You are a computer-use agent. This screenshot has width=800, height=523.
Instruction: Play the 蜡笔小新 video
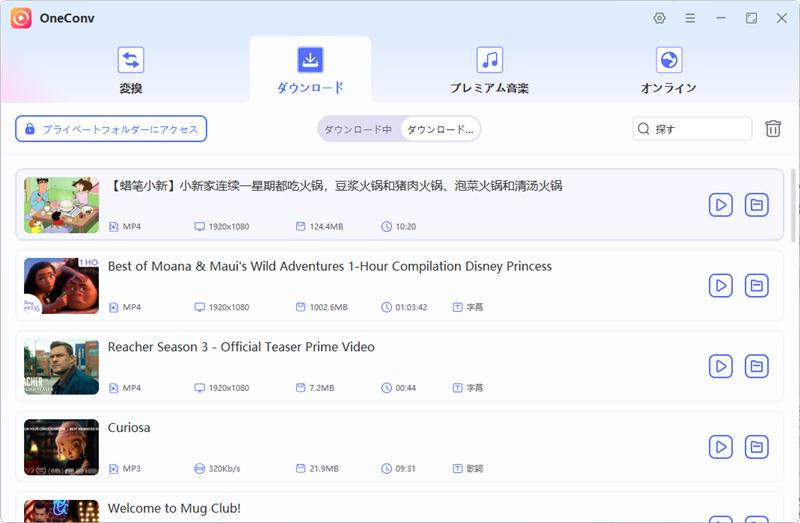(720, 205)
